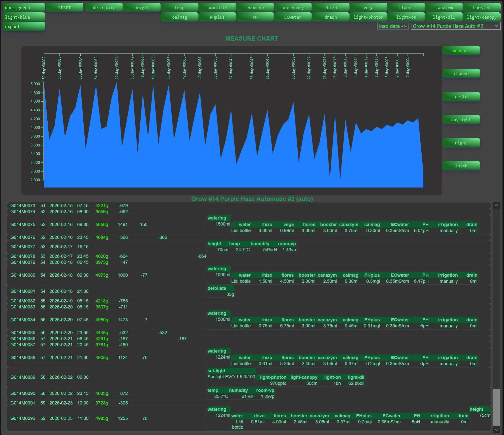Select measurement row G014M0084

click(23, 320)
